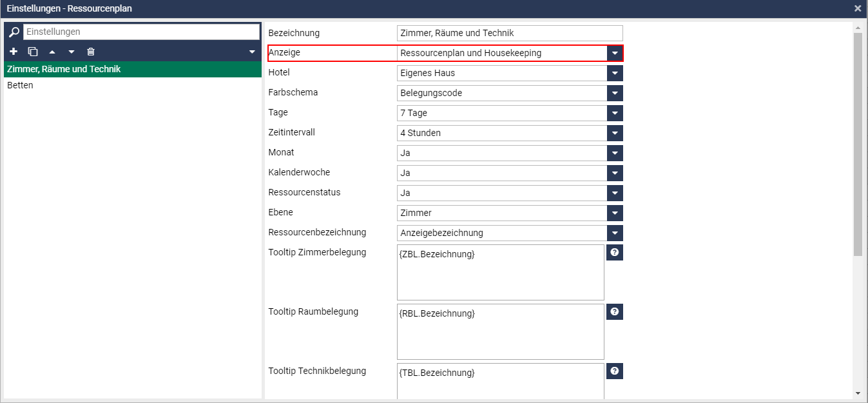Open help for Tooltip Raumbelegung
Screen dimensions: 868x403
[x=615, y=311]
